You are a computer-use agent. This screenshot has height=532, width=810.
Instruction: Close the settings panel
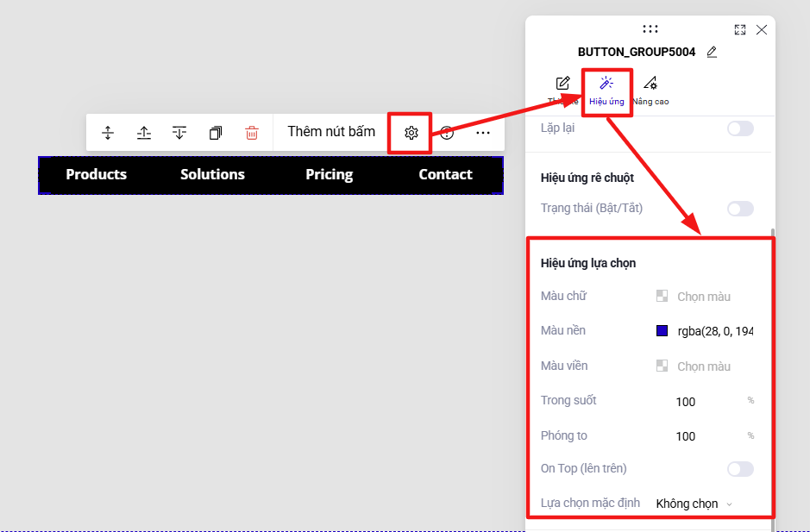tap(762, 29)
